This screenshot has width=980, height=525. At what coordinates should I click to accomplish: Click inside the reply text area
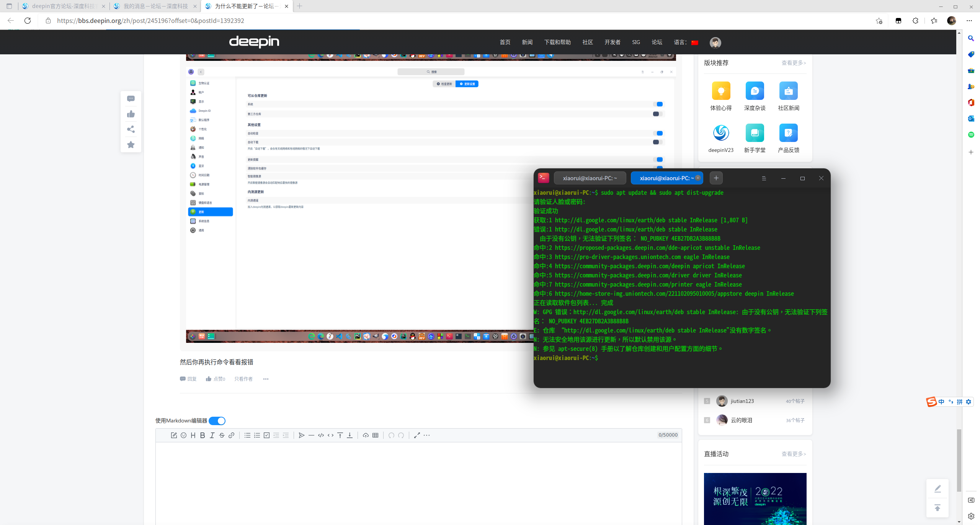[418, 482]
